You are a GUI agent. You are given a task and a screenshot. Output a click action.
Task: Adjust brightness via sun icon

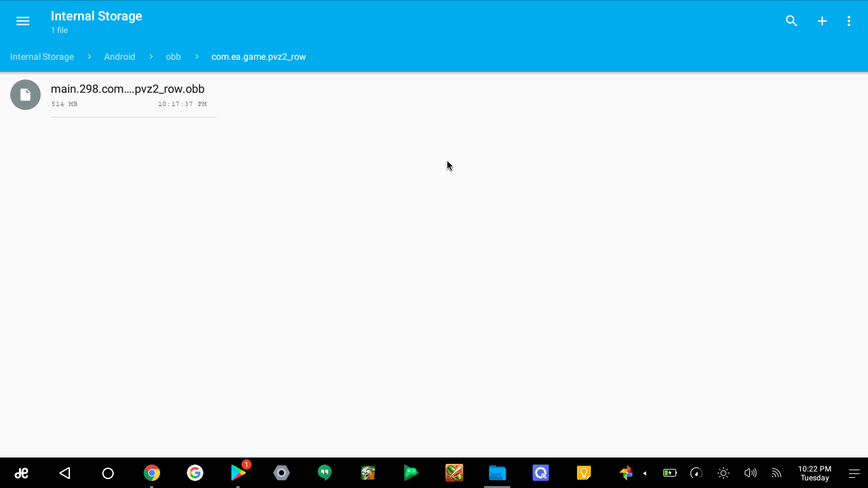pos(723,473)
